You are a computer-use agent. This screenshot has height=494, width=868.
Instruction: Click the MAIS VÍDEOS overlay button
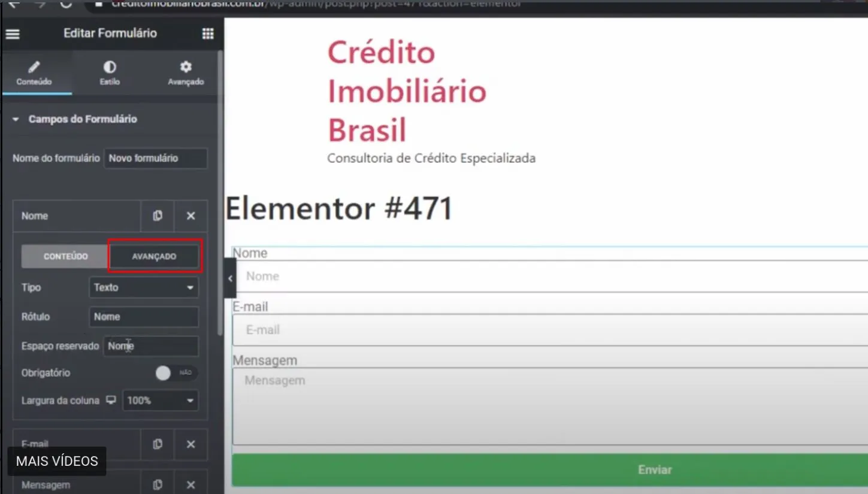pos(57,461)
